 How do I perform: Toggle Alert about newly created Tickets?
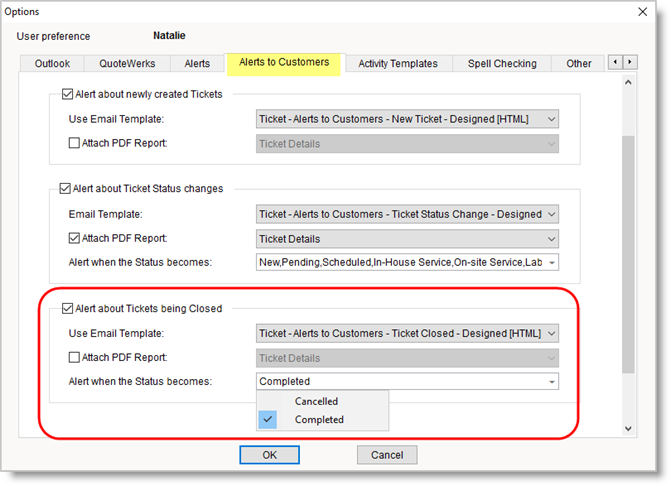(67, 95)
